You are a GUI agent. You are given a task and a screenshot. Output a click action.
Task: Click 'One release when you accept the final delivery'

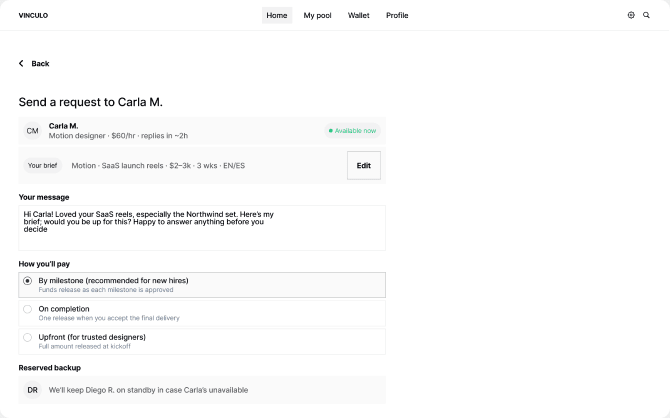pos(109,318)
